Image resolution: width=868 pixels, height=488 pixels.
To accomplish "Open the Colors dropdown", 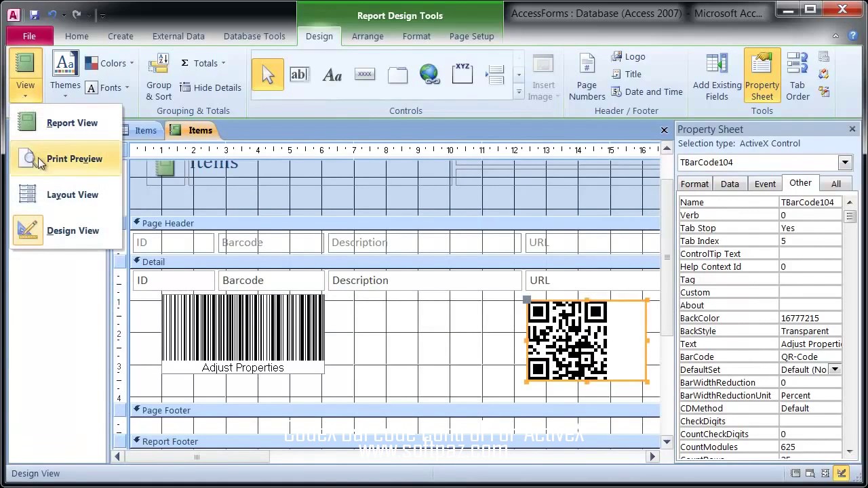I will tap(110, 63).
